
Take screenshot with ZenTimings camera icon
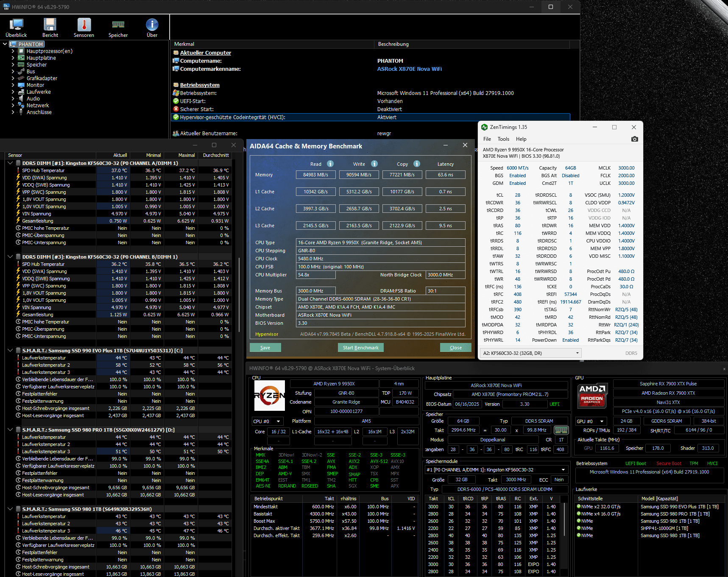pos(634,139)
